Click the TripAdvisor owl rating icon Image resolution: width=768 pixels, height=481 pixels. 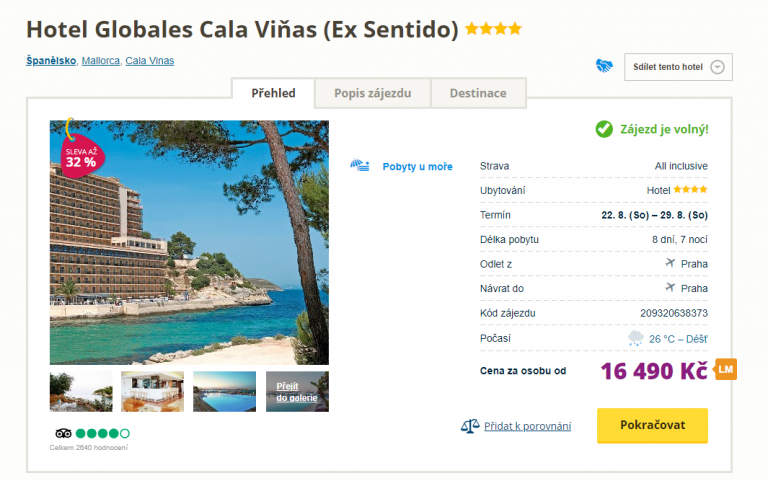click(x=63, y=433)
